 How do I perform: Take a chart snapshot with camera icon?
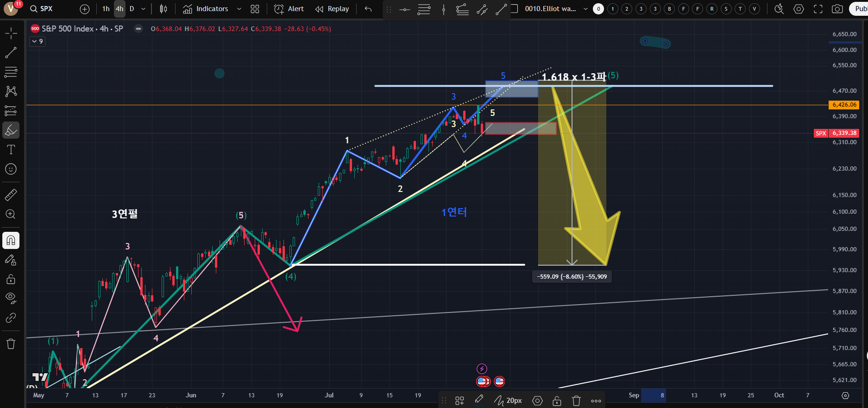[837, 9]
